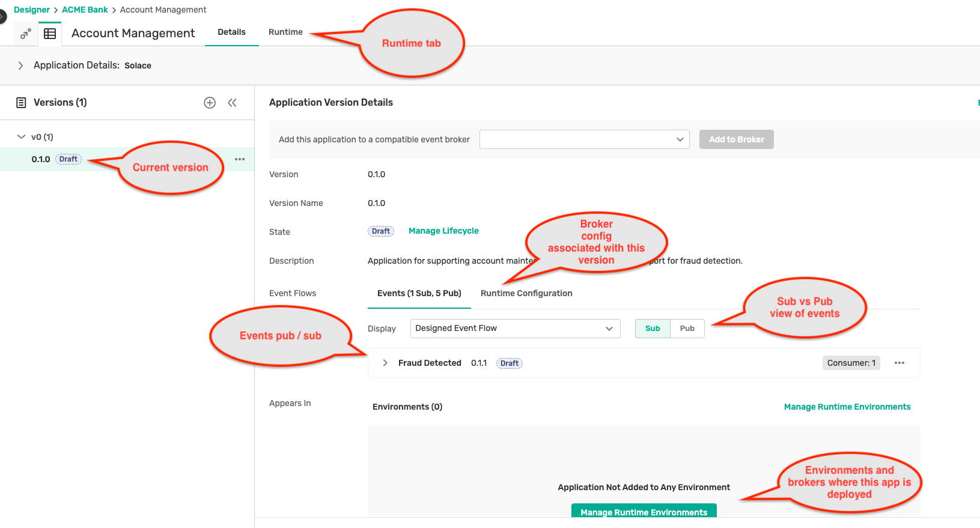Switch to the Runtime tab
Screen dimensions: 980x528
[x=285, y=32]
